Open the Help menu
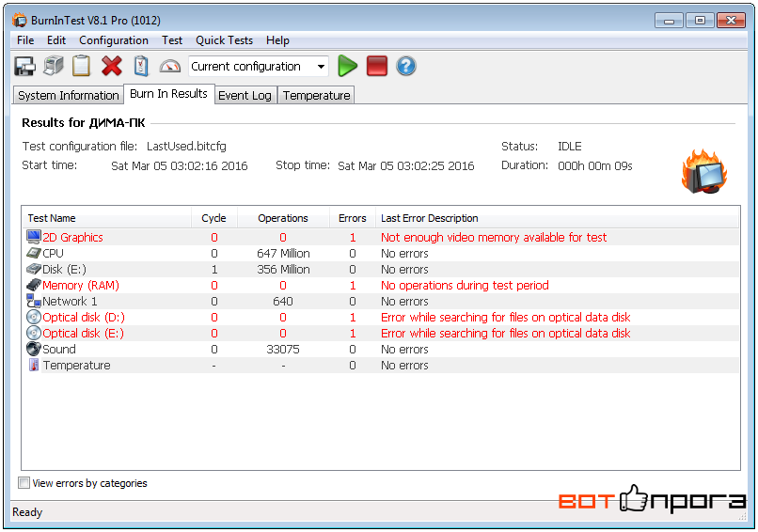 pos(277,40)
